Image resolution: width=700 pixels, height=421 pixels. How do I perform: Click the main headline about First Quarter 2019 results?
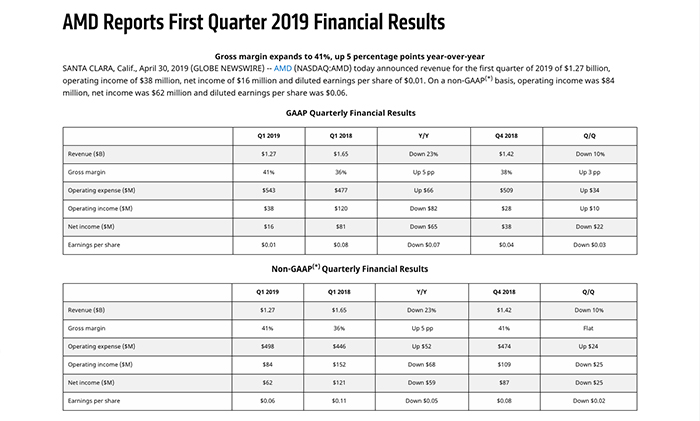click(254, 21)
